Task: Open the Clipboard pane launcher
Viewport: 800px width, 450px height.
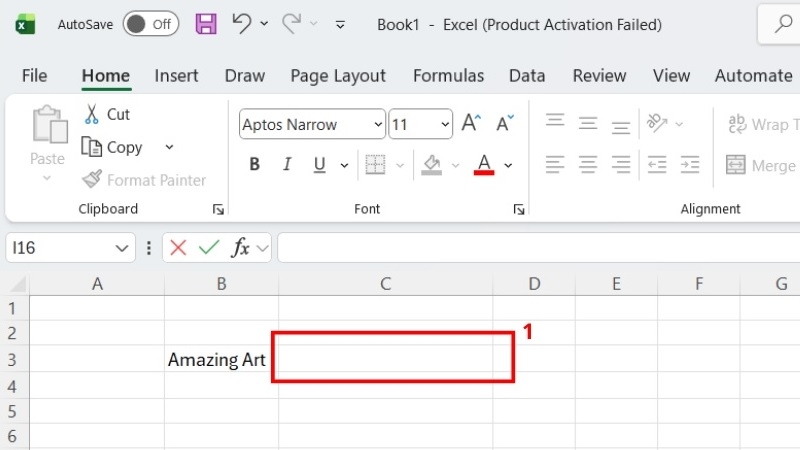Action: 218,209
